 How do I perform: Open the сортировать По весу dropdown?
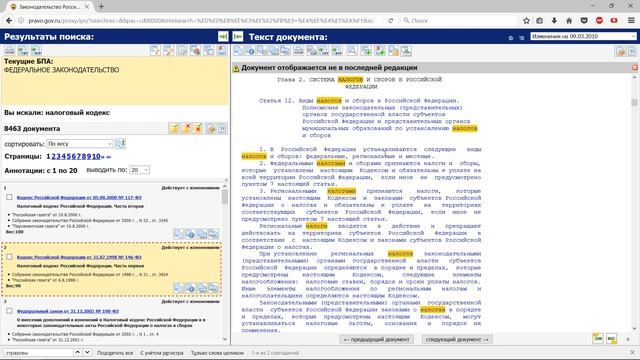80,144
